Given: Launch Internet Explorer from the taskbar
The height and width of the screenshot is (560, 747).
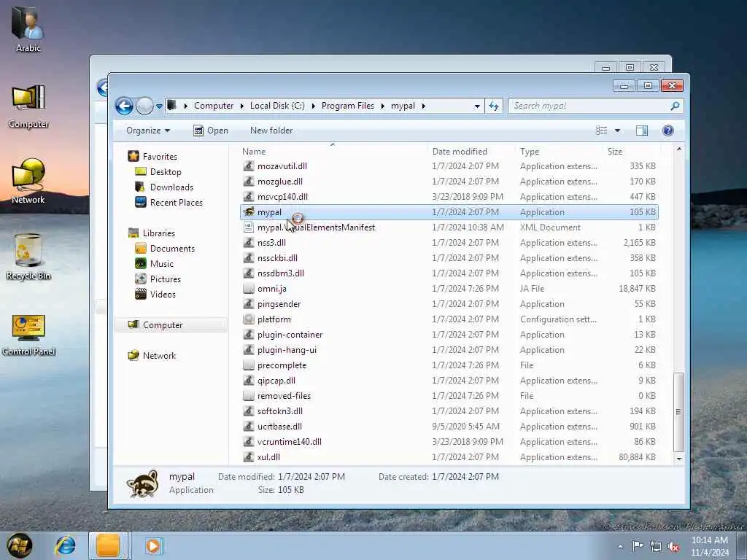Looking at the screenshot, I should point(65,545).
